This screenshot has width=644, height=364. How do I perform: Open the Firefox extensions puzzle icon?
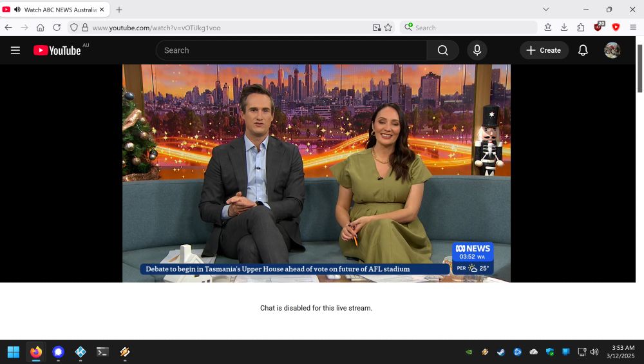(x=580, y=28)
